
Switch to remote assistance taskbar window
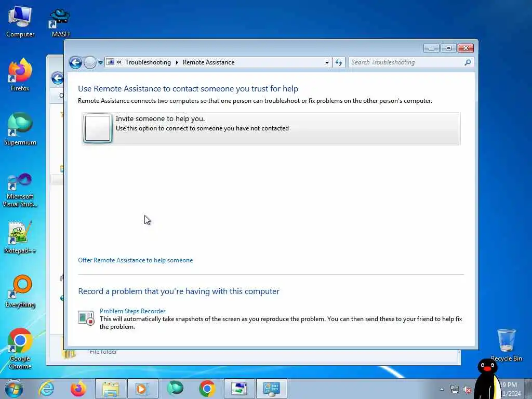(x=239, y=389)
